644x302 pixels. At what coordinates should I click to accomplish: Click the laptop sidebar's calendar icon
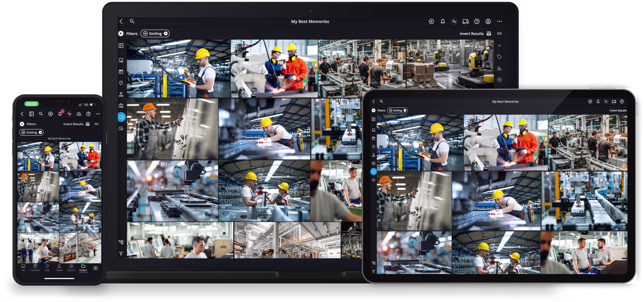coord(121,72)
